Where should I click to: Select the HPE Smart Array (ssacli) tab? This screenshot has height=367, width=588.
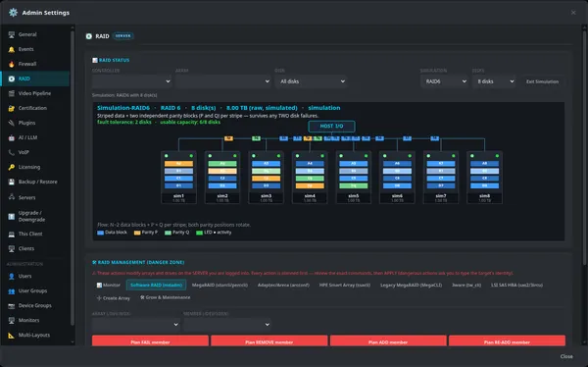coord(345,286)
